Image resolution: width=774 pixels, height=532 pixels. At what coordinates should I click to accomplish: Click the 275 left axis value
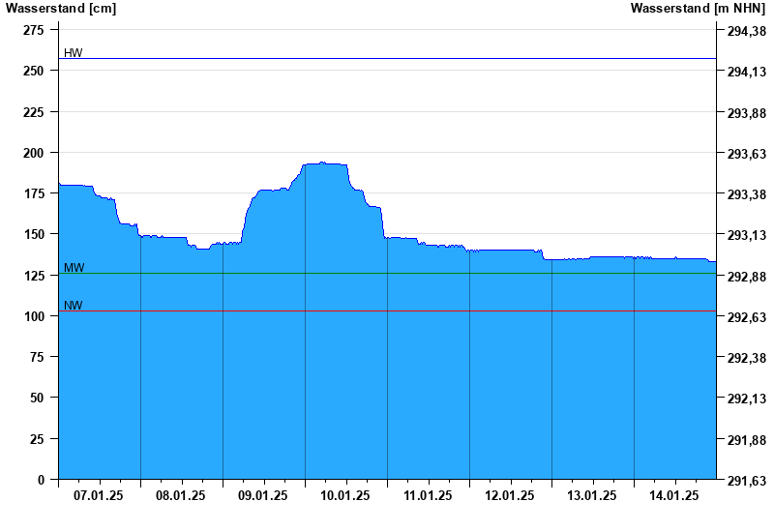(34, 30)
